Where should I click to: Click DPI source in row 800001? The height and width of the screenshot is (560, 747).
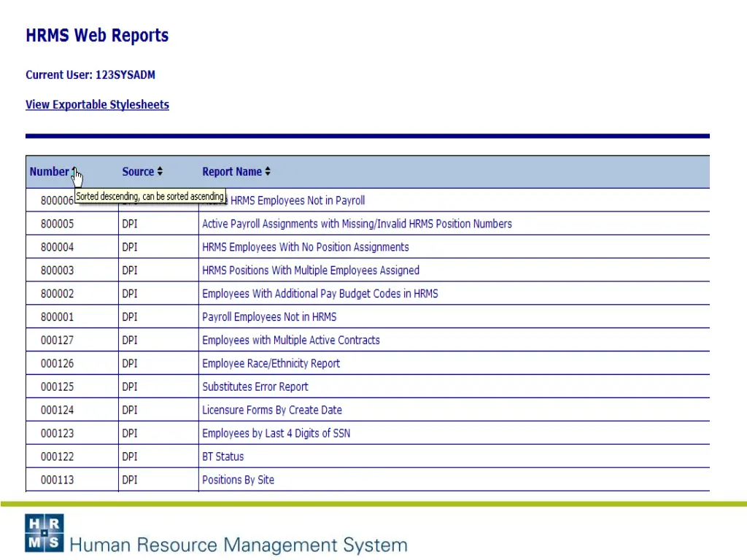point(130,317)
